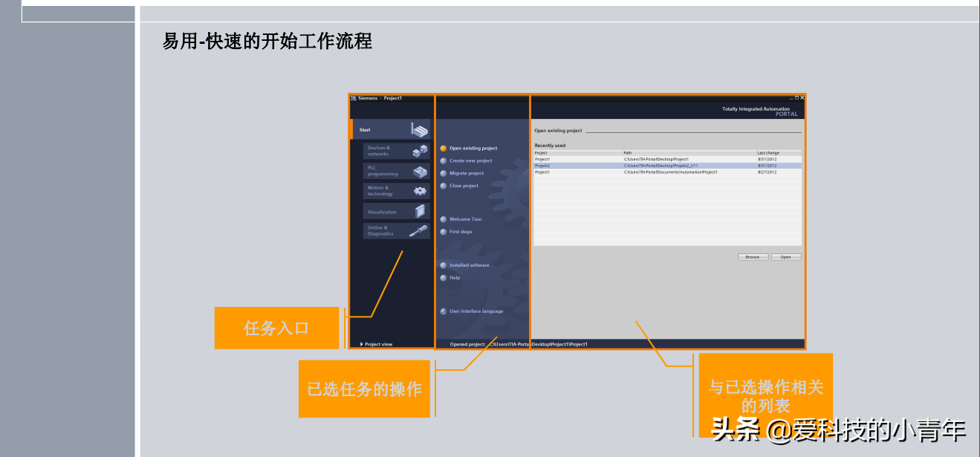Open the Installed software entry
The image size is (980, 457).
coord(469,265)
